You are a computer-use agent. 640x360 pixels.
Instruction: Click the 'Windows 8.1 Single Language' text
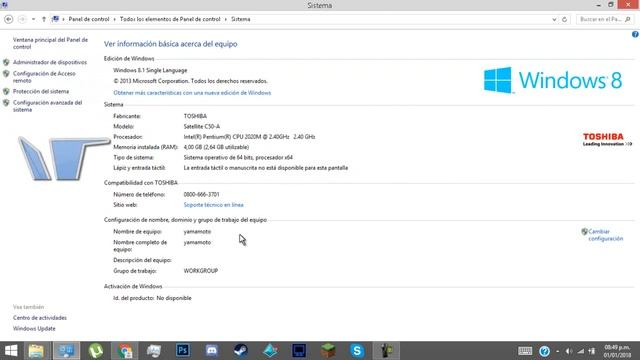(150, 70)
